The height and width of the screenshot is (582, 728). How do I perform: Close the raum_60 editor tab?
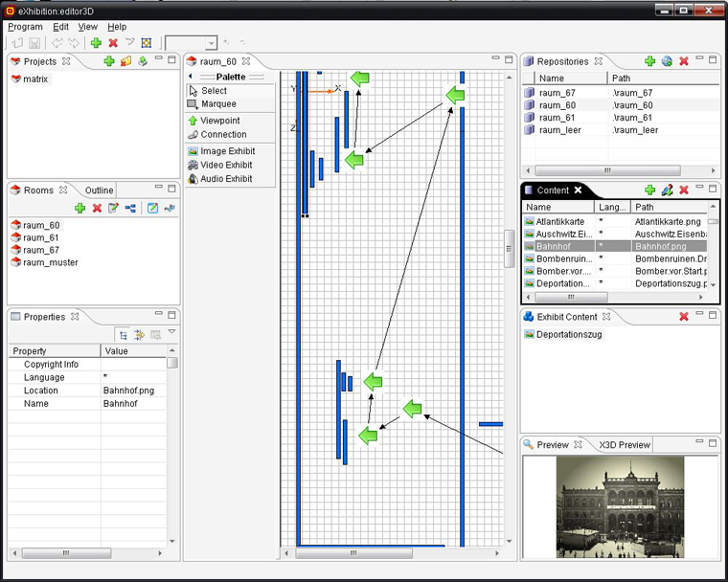[x=246, y=61]
